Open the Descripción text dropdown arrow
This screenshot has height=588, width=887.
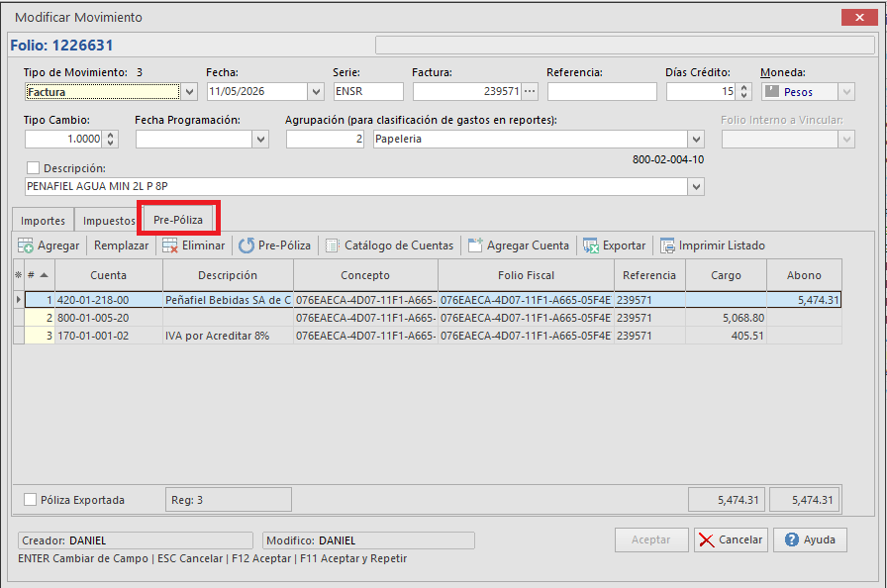click(x=696, y=186)
